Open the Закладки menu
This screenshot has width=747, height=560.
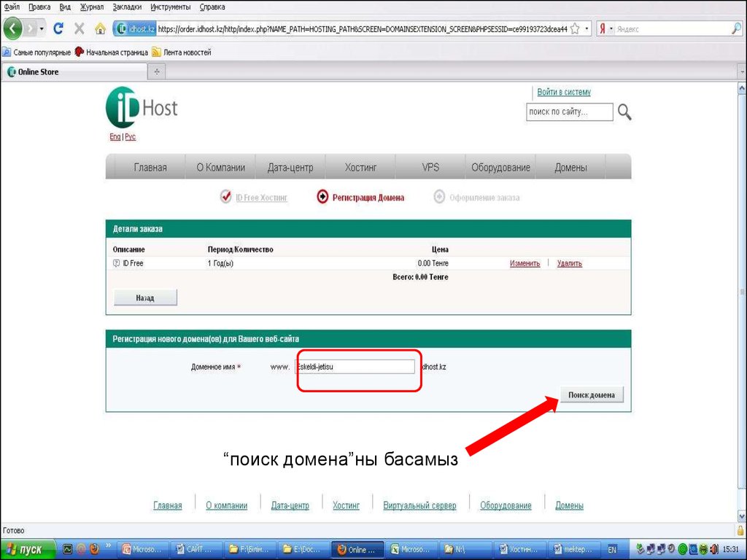(x=127, y=7)
